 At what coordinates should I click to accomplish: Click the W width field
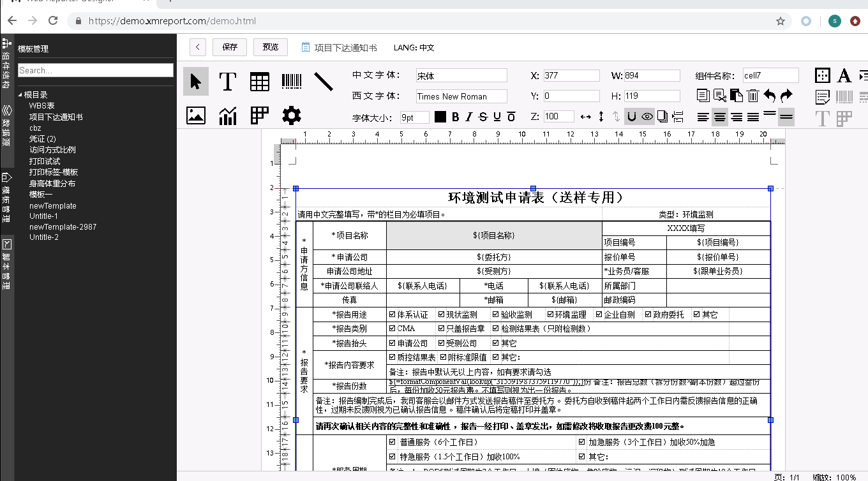(652, 75)
